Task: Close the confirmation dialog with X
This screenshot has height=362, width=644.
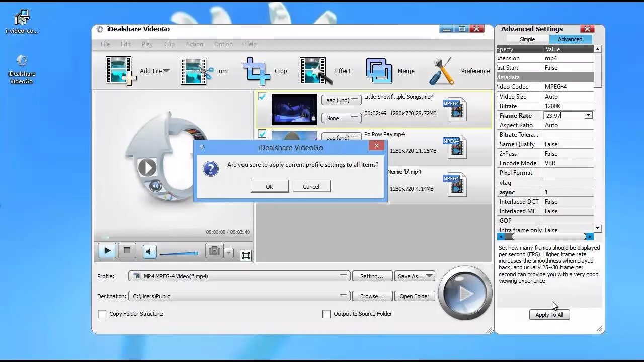Action: tap(377, 146)
